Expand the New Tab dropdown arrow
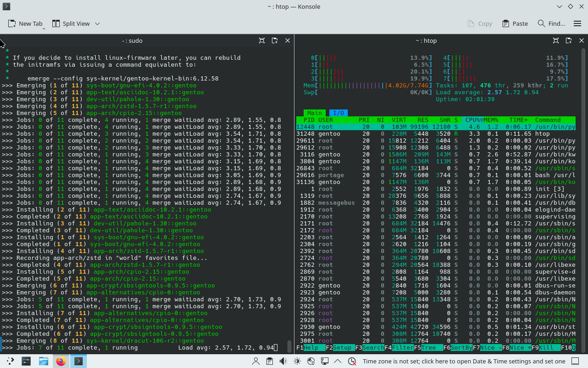The image size is (588, 368). click(x=44, y=28)
